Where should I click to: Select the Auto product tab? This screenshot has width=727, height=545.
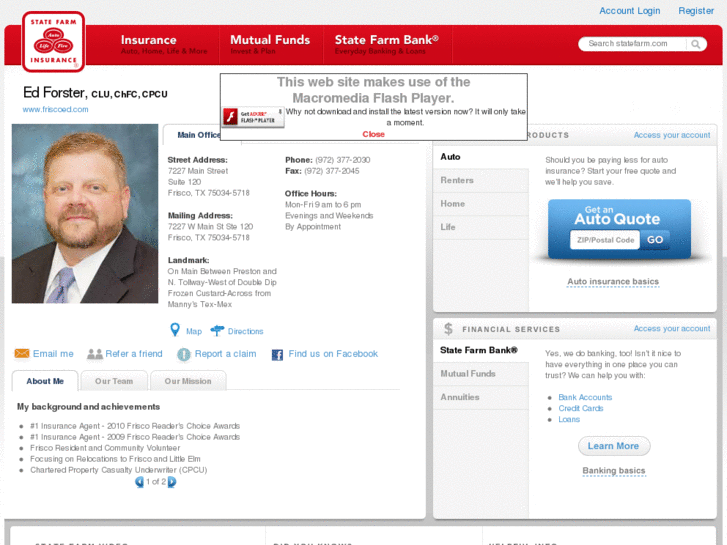(481, 157)
